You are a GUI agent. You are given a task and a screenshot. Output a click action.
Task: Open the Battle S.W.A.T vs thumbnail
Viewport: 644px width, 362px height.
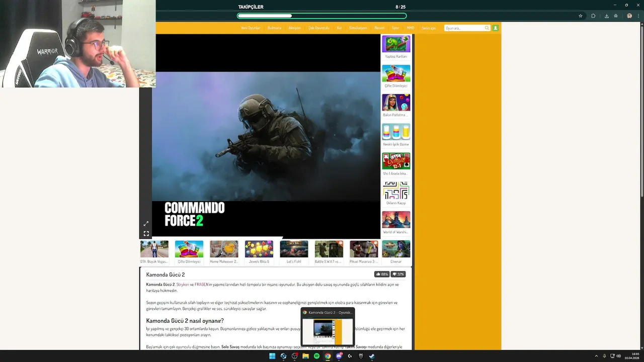[329, 249]
